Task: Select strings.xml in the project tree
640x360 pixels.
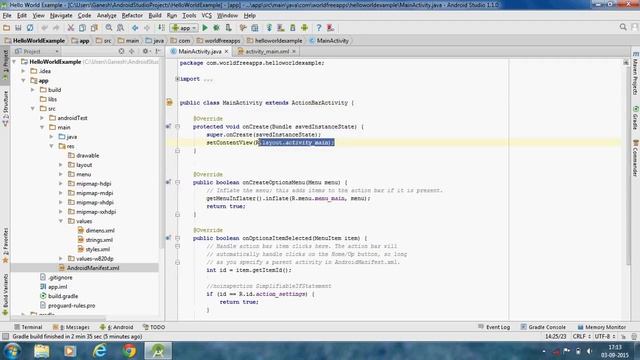Action: 95,240
